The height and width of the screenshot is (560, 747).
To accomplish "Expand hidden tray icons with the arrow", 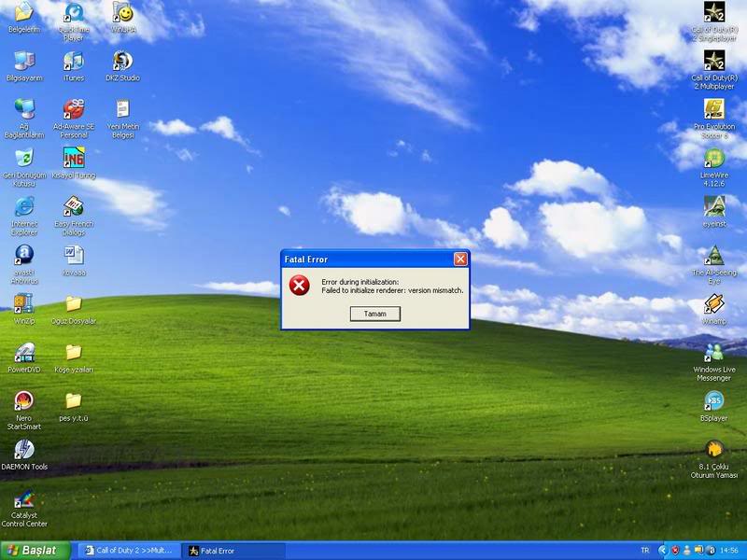I will click(x=662, y=551).
